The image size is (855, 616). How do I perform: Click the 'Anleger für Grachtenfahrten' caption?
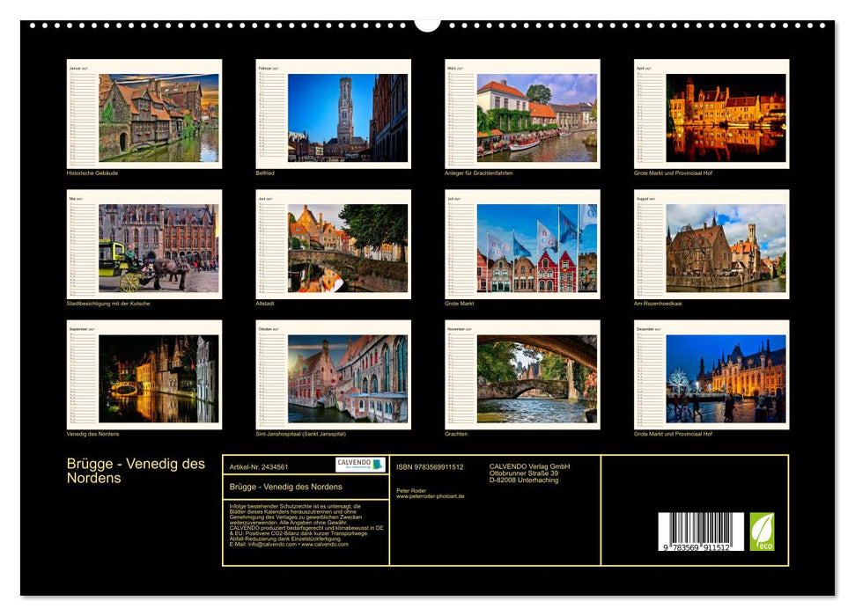(479, 172)
